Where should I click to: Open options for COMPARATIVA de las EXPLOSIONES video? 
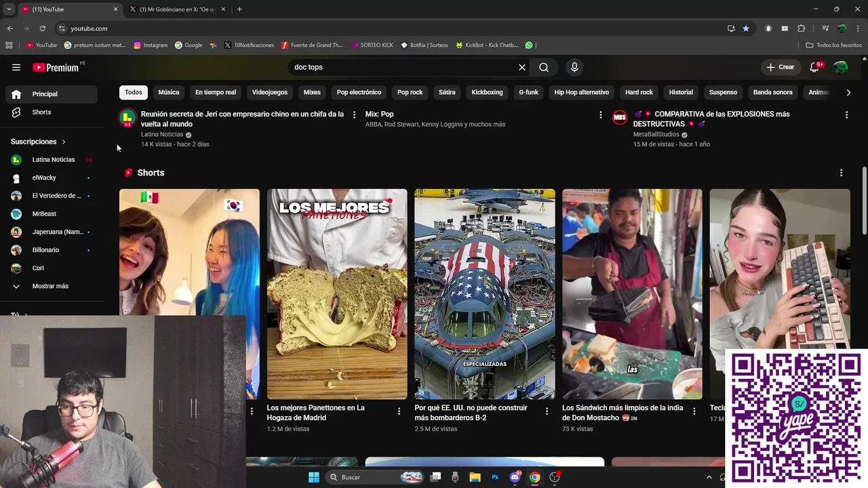point(846,115)
